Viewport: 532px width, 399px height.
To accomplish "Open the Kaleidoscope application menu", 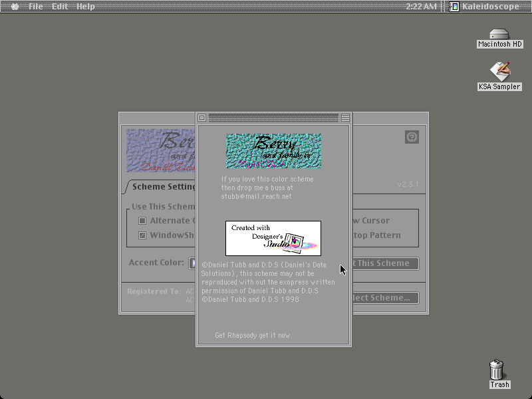I will pos(485,6).
